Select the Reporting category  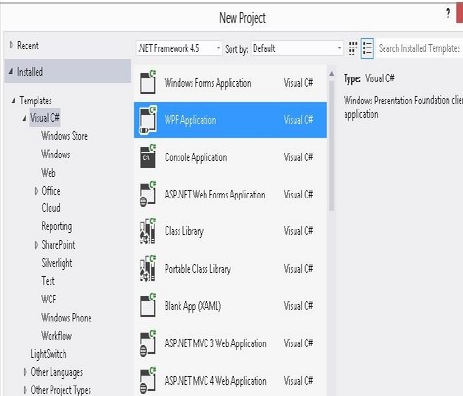(x=57, y=226)
